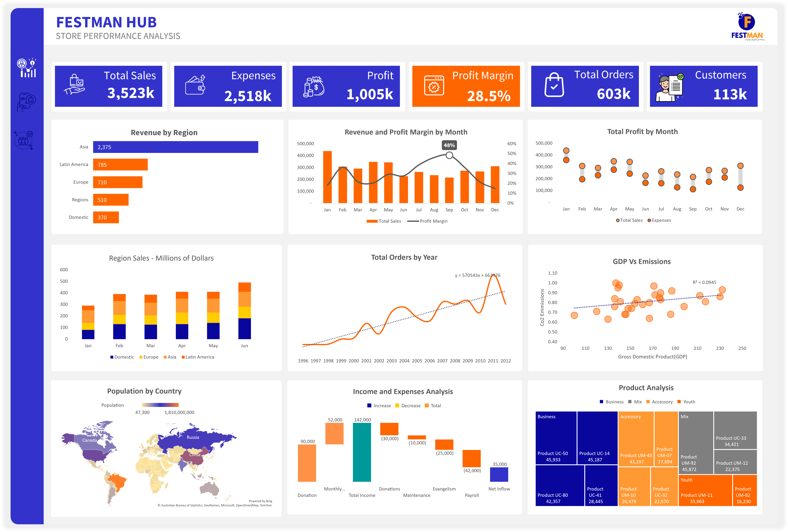Click the Increase legend in Income analysis
This screenshot has width=788, height=532.
click(x=379, y=406)
